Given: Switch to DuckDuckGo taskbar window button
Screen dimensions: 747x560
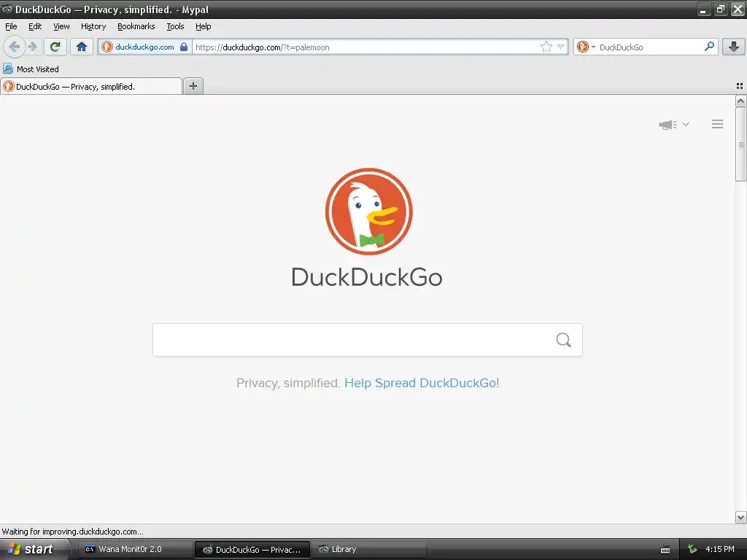Looking at the screenshot, I should click(252, 549).
